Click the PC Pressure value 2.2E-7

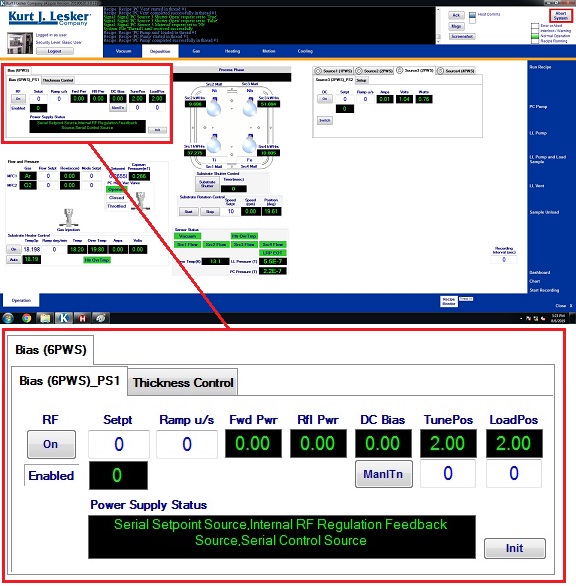coord(272,271)
